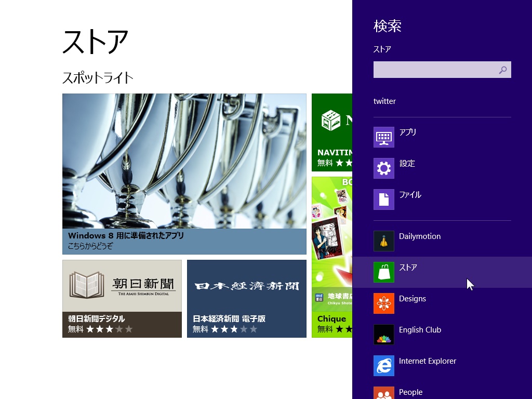
Task: Click the green ストア shopping bag icon
Action: click(384, 272)
